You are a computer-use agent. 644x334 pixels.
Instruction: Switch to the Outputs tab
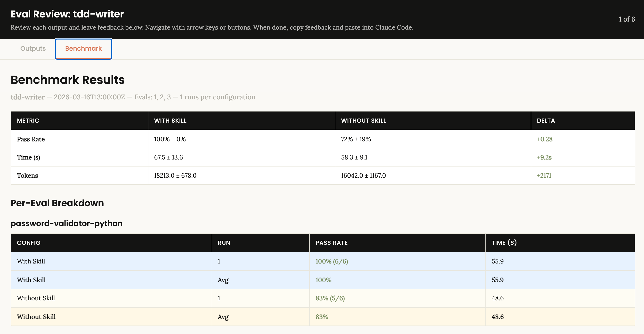pos(33,48)
